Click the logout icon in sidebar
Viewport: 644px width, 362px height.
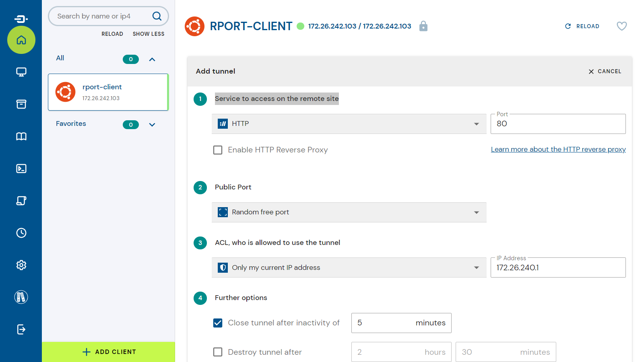pos(21,329)
